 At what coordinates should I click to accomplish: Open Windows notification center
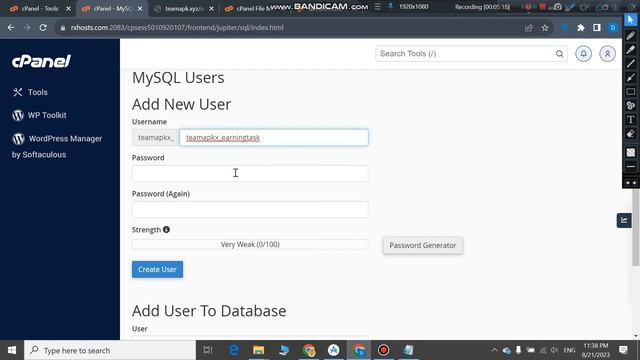click(623, 350)
